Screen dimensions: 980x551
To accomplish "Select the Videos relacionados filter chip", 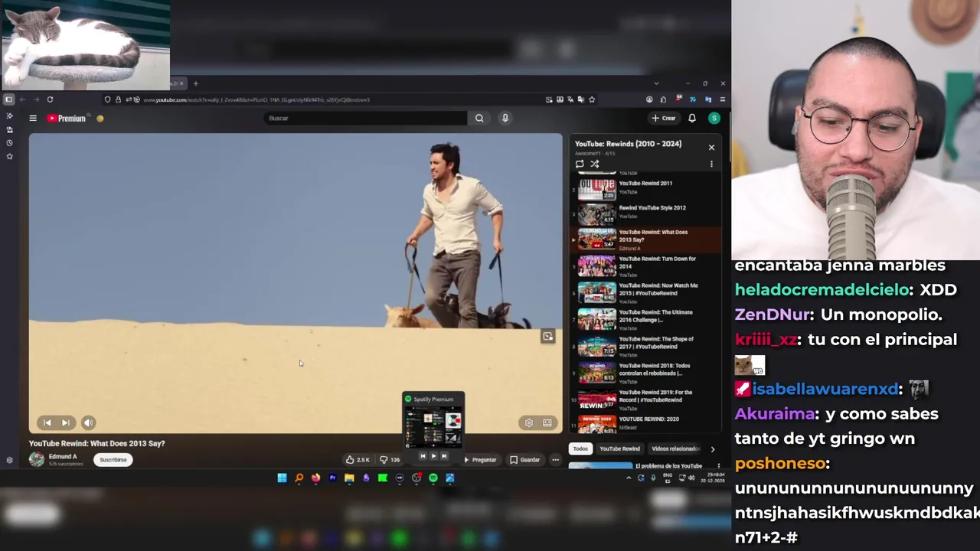I will pyautogui.click(x=675, y=449).
